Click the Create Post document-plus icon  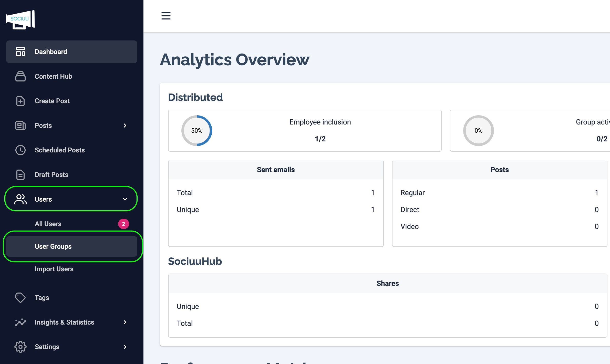click(x=20, y=101)
